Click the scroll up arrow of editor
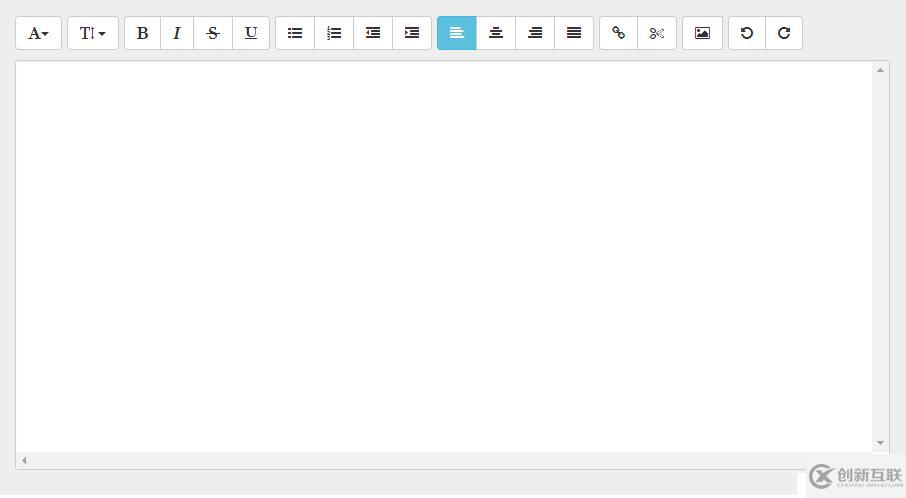906x498 pixels. [880, 70]
